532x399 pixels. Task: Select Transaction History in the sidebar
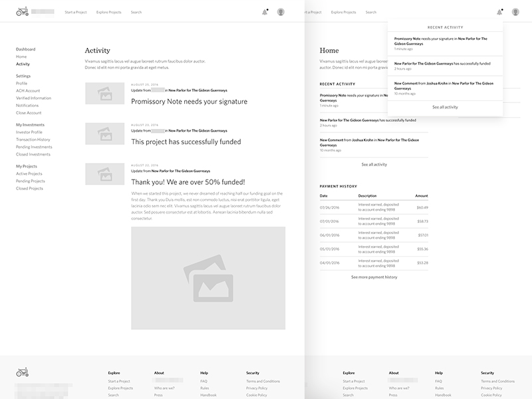pyautogui.click(x=33, y=140)
